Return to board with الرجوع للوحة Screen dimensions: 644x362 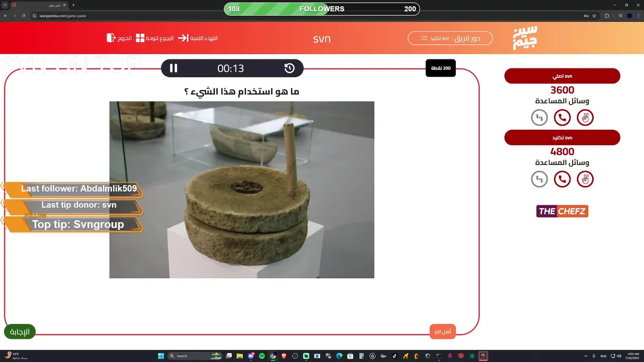coord(154,38)
